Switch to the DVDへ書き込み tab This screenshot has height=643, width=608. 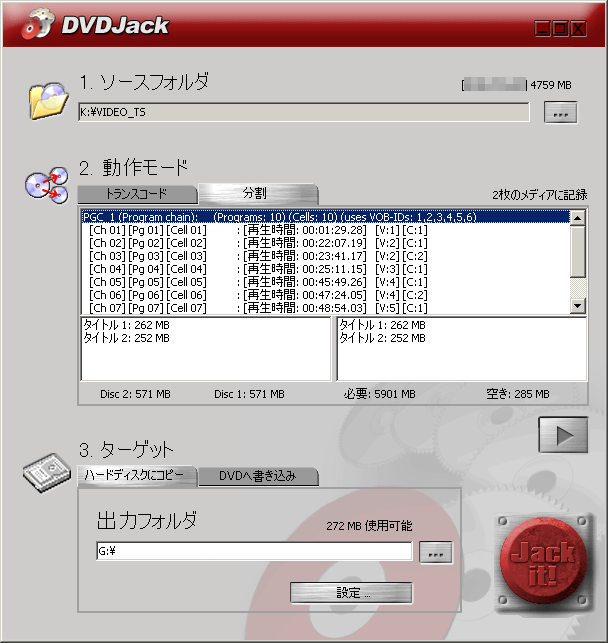[258, 476]
